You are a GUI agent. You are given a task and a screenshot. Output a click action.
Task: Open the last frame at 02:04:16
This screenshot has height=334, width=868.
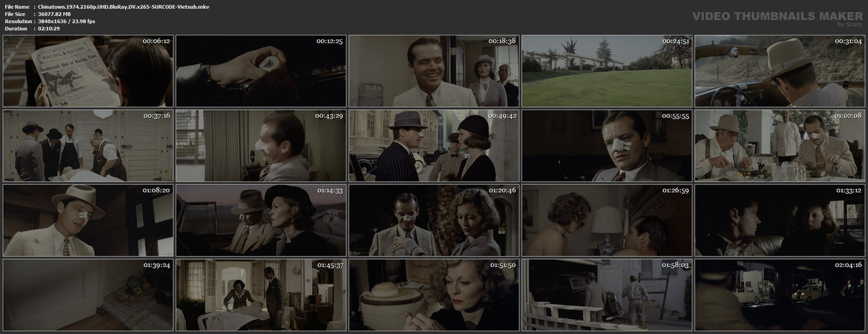780,295
